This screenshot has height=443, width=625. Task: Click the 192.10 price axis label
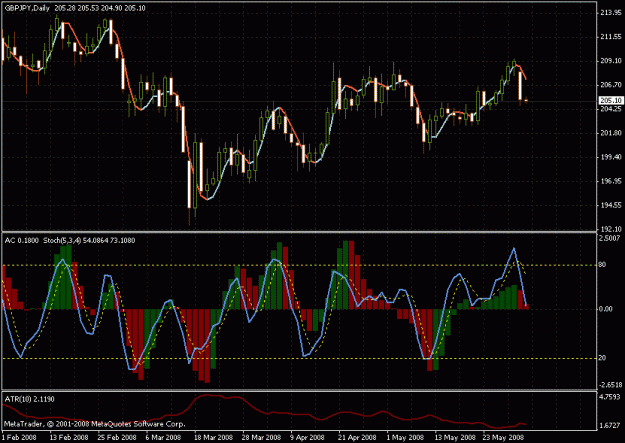(x=610, y=229)
